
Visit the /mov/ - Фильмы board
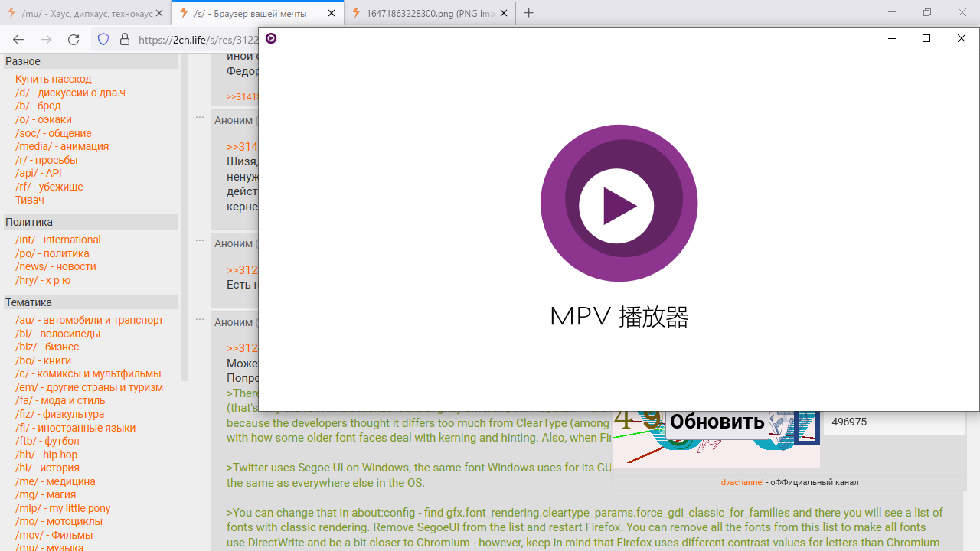(54, 535)
